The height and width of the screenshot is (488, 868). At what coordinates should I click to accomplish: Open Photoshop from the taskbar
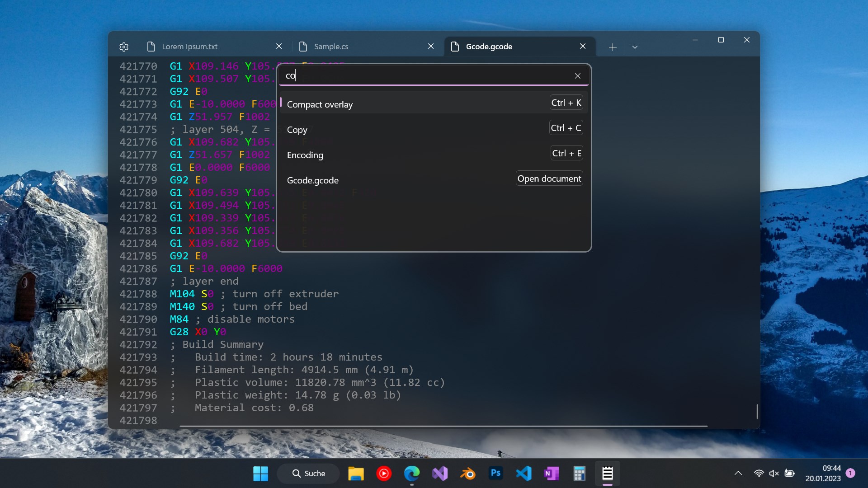click(495, 473)
